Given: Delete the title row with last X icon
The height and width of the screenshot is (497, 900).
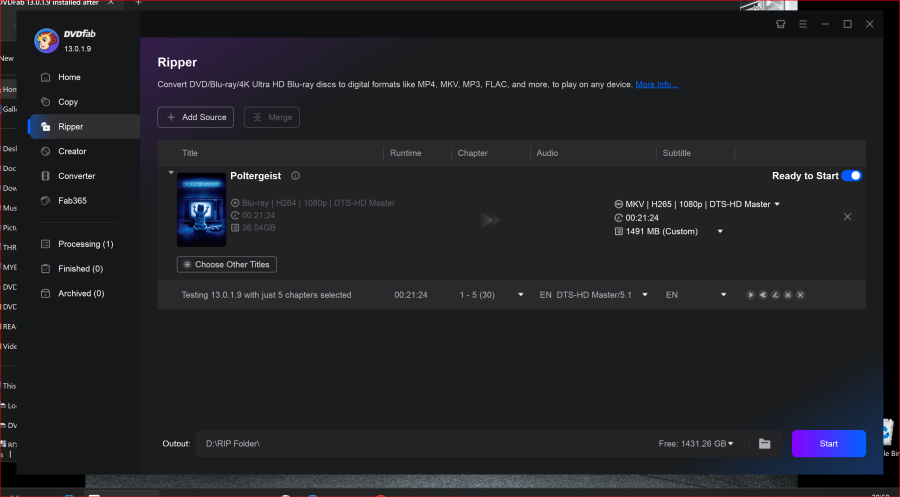Looking at the screenshot, I should (x=800, y=295).
